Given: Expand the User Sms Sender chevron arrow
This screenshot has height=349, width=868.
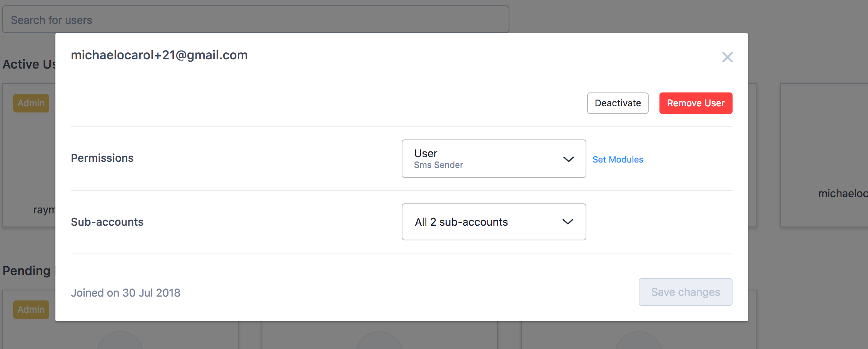Looking at the screenshot, I should tap(568, 159).
